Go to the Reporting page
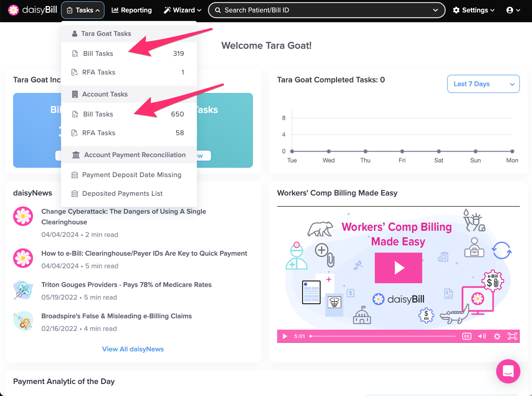532x396 pixels. pyautogui.click(x=132, y=10)
